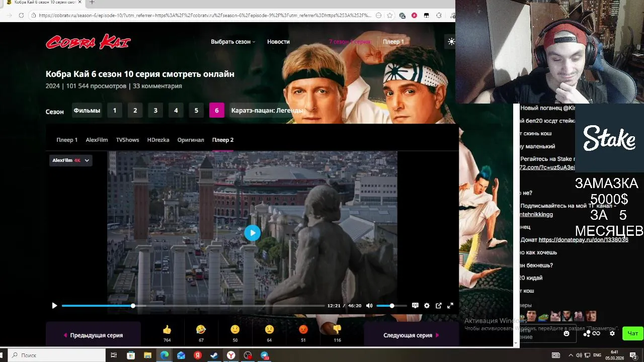Image resolution: width=644 pixels, height=362 pixels.
Task: Open the emoji picker in stream chat input
Action: point(567,333)
